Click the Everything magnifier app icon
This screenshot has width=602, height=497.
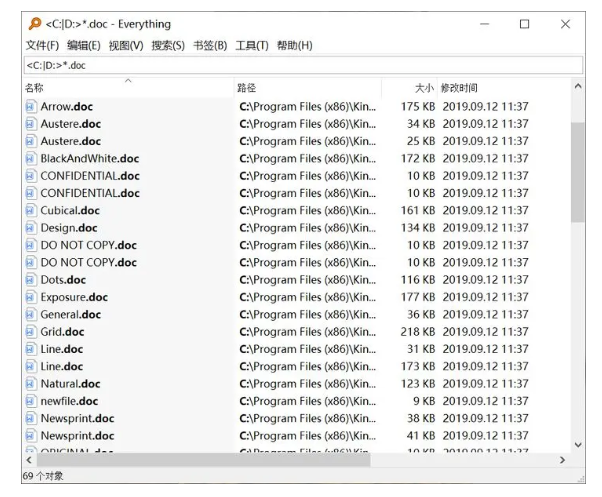point(35,24)
